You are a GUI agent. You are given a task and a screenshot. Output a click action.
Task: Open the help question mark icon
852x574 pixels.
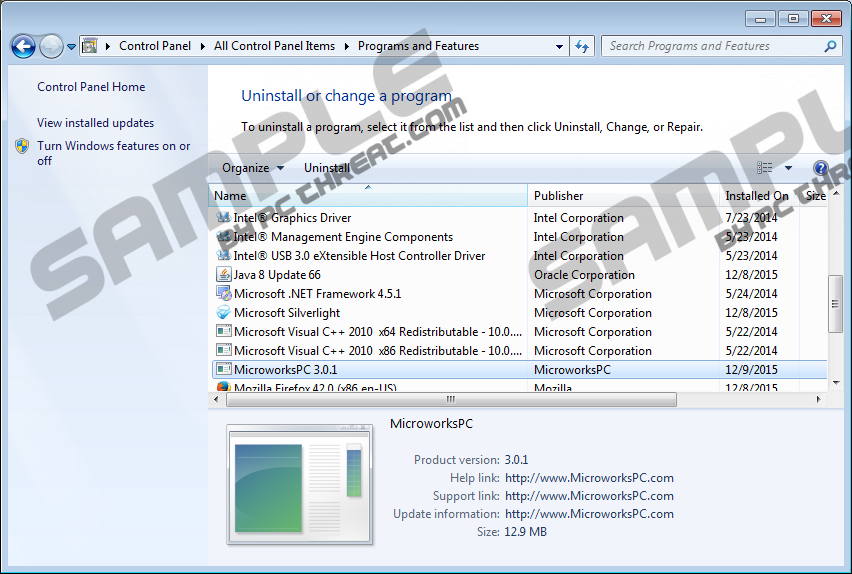pos(821,168)
